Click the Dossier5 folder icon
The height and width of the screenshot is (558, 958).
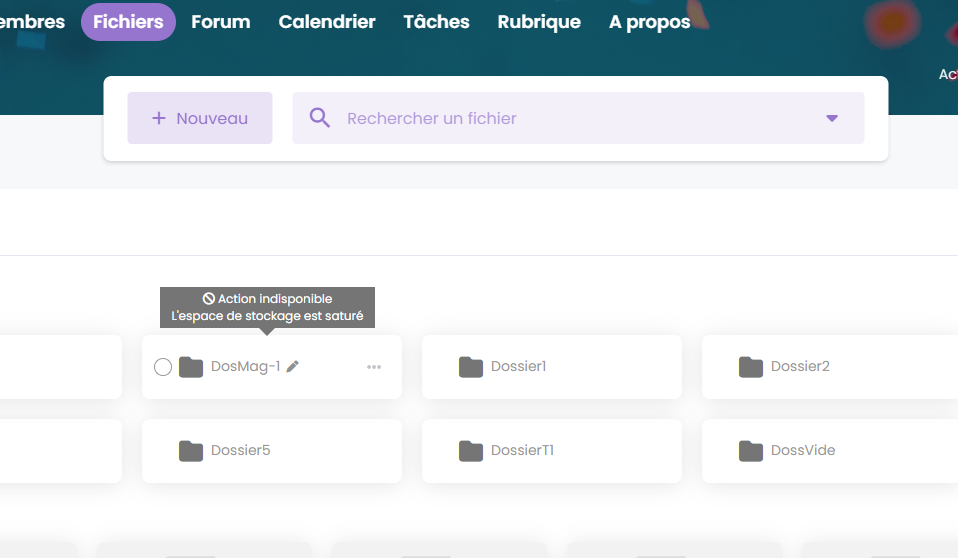191,451
